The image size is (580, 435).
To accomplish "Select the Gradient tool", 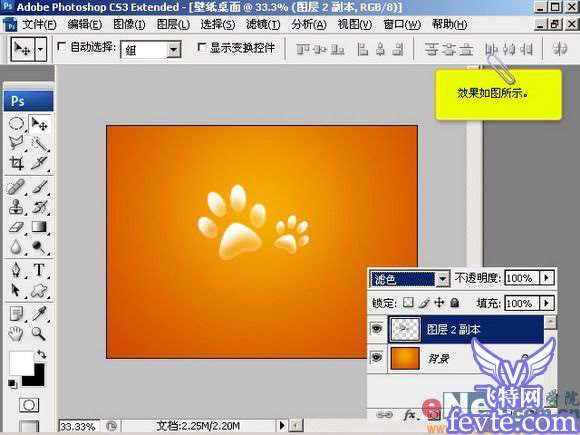I will 39,226.
